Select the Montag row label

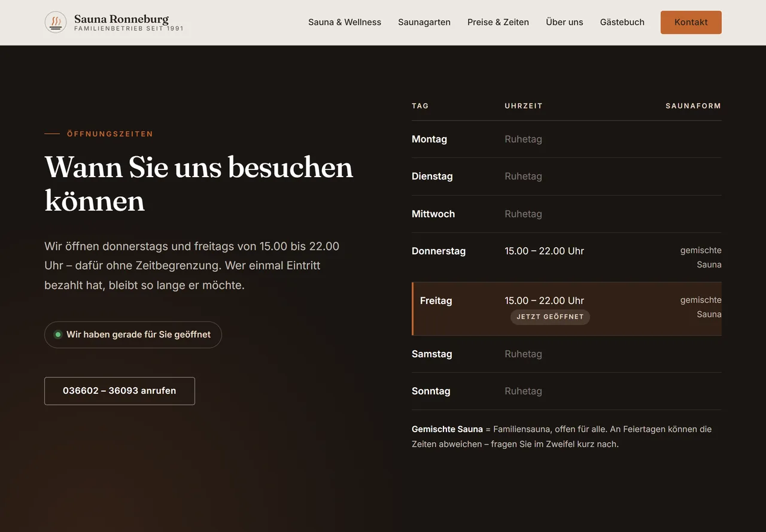pos(429,139)
